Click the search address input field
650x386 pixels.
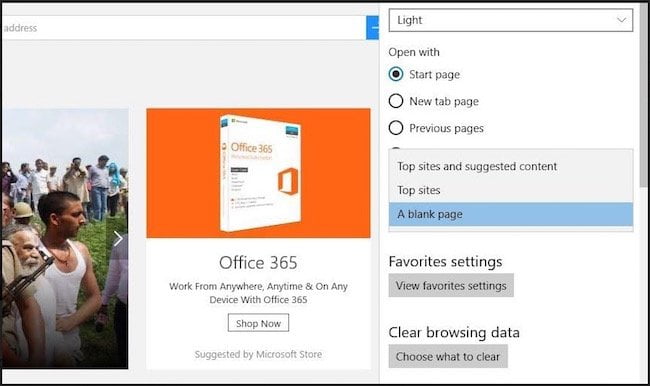pos(183,28)
